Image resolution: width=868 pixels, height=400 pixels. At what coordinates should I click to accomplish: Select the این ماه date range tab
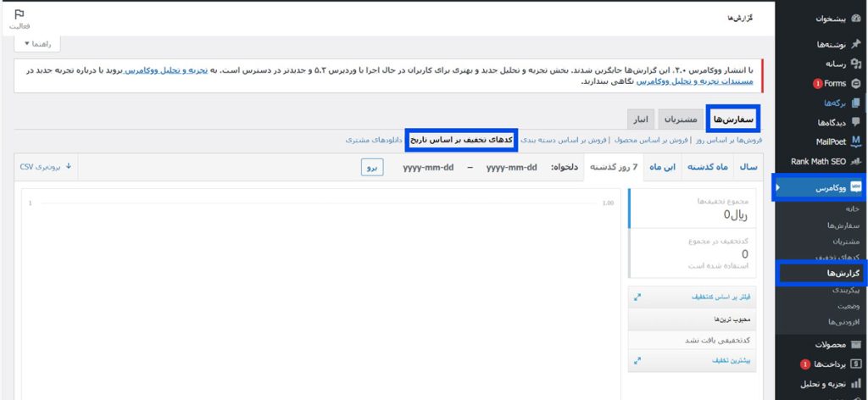click(662, 167)
